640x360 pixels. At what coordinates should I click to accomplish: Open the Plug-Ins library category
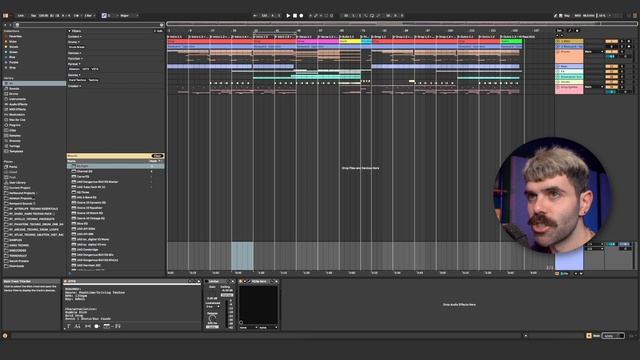[14, 125]
